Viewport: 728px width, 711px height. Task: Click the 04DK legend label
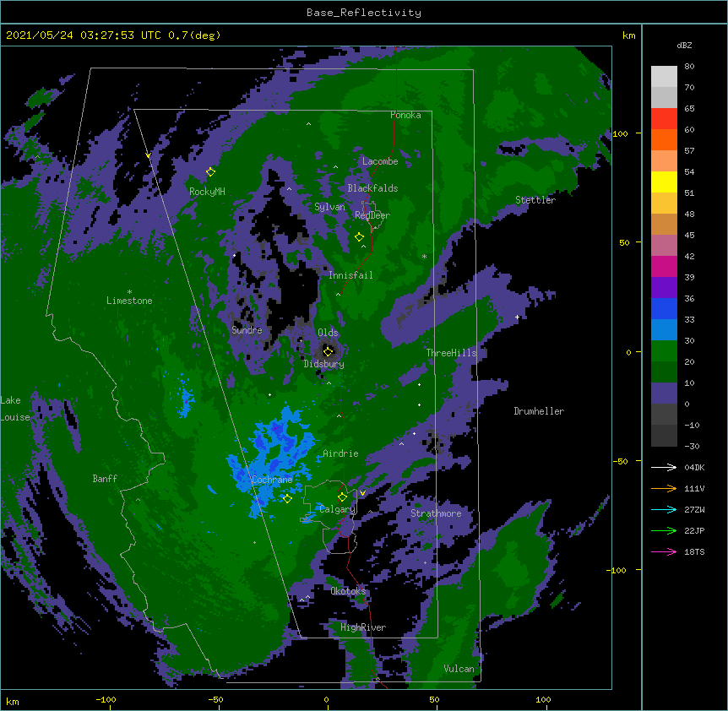click(x=694, y=467)
